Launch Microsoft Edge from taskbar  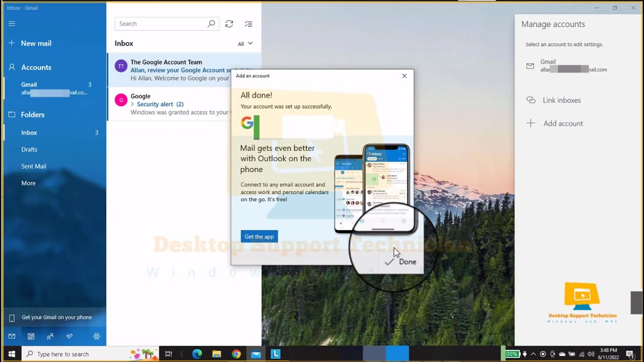pyautogui.click(x=197, y=354)
